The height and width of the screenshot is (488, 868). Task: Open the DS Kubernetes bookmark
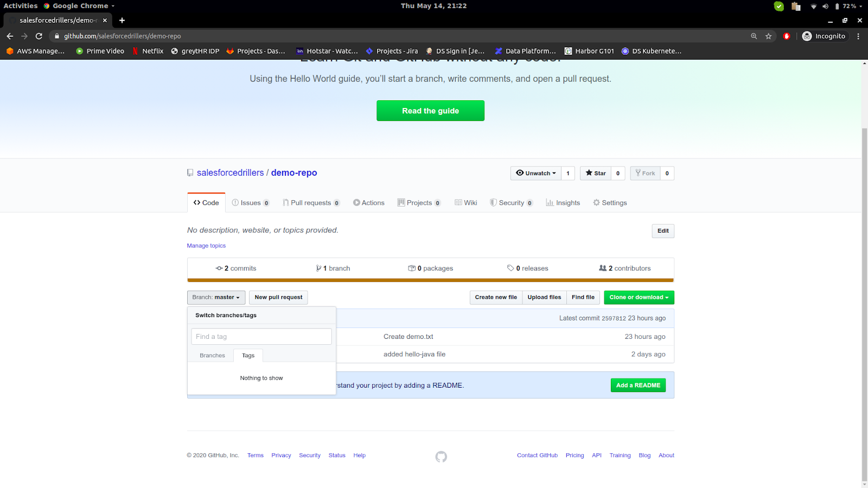652,51
